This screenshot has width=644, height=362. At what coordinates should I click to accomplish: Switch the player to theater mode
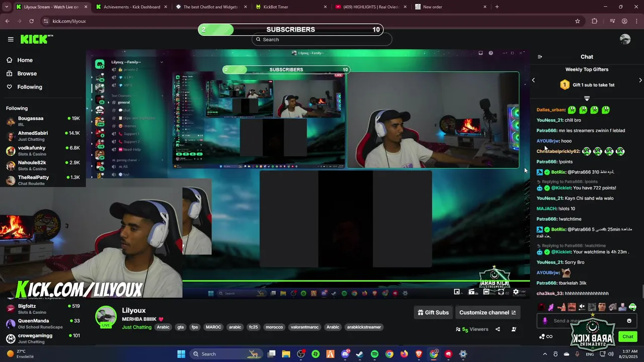(486, 292)
